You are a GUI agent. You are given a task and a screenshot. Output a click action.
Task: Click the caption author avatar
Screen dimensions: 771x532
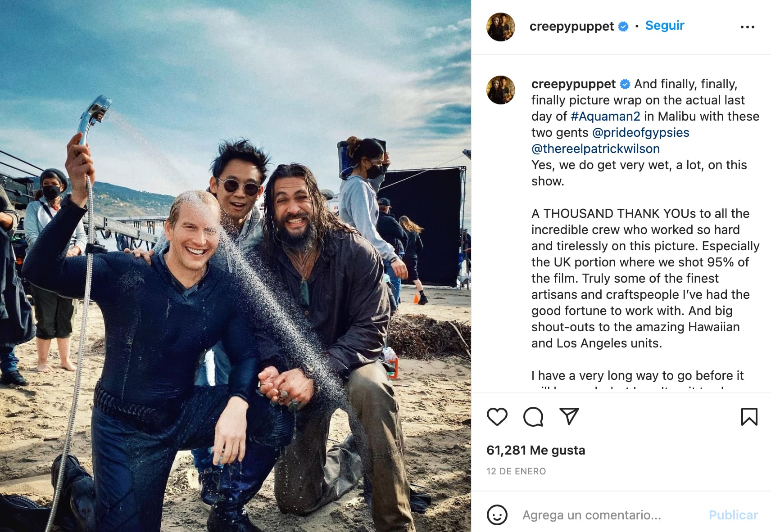pos(501,90)
